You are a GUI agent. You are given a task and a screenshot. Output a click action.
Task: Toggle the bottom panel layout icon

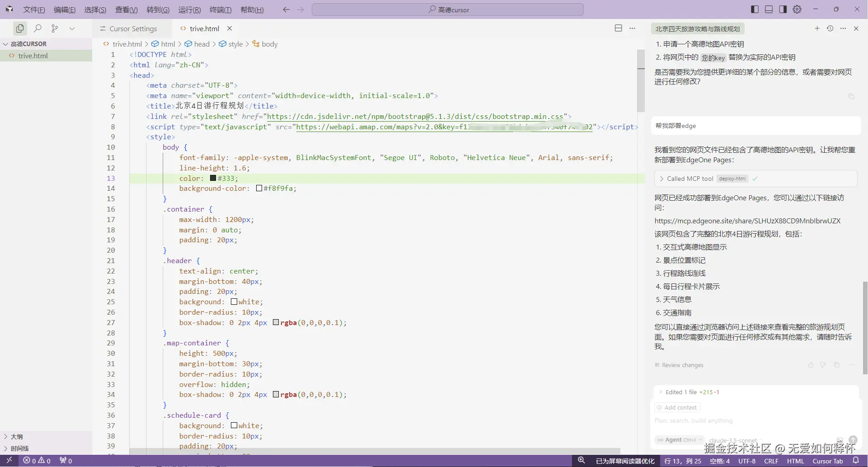click(x=769, y=9)
